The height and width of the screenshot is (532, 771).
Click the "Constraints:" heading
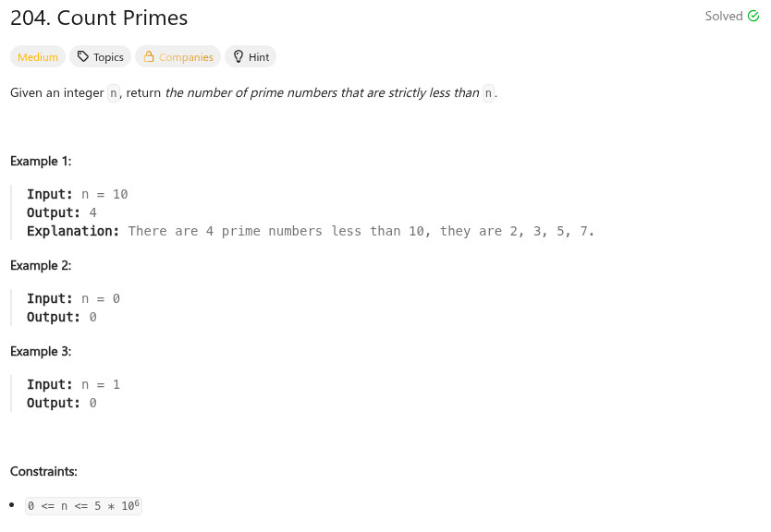(43, 471)
